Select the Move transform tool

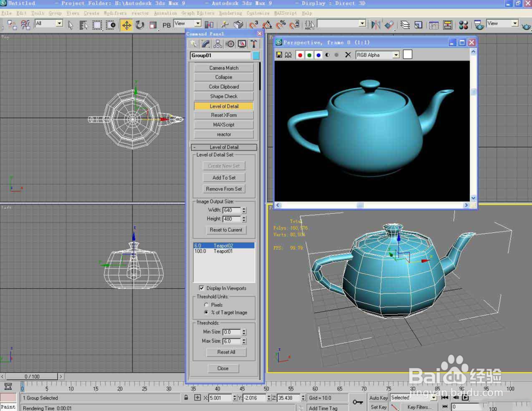click(127, 25)
